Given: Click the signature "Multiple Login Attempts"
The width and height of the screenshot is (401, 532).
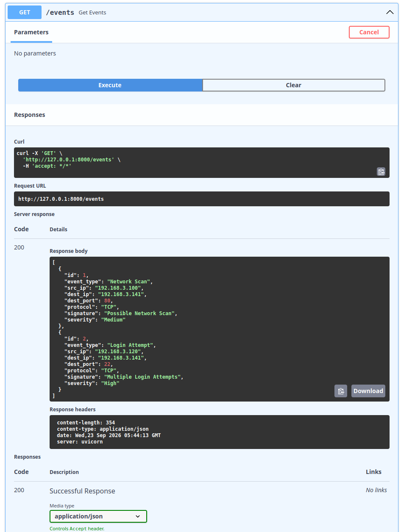Looking at the screenshot, I should pyautogui.click(x=142, y=377).
